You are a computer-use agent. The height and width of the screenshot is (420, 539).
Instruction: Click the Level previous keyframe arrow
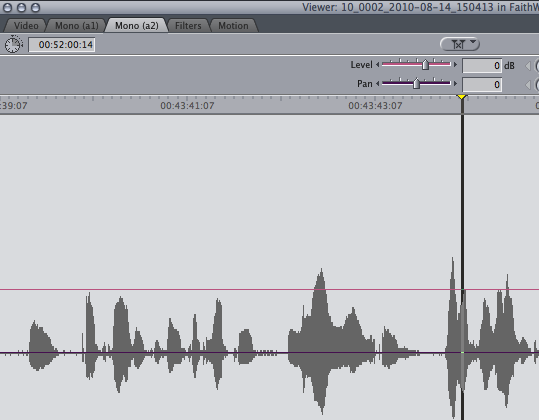coord(528,66)
